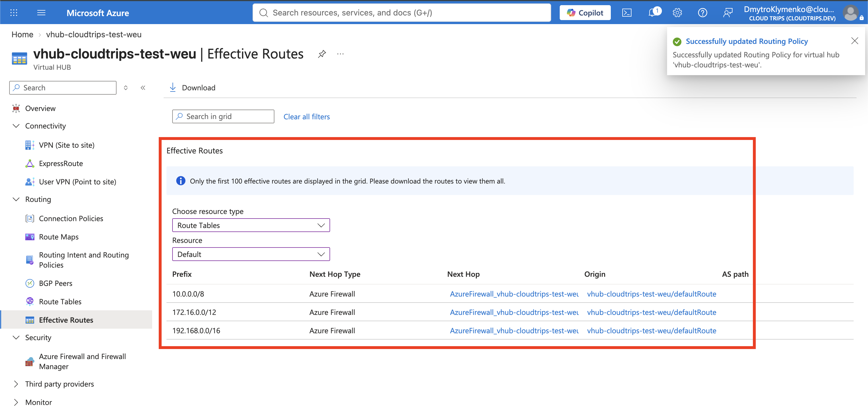The height and width of the screenshot is (417, 868).
Task: Sort by the Next Hop column header
Action: 463,274
